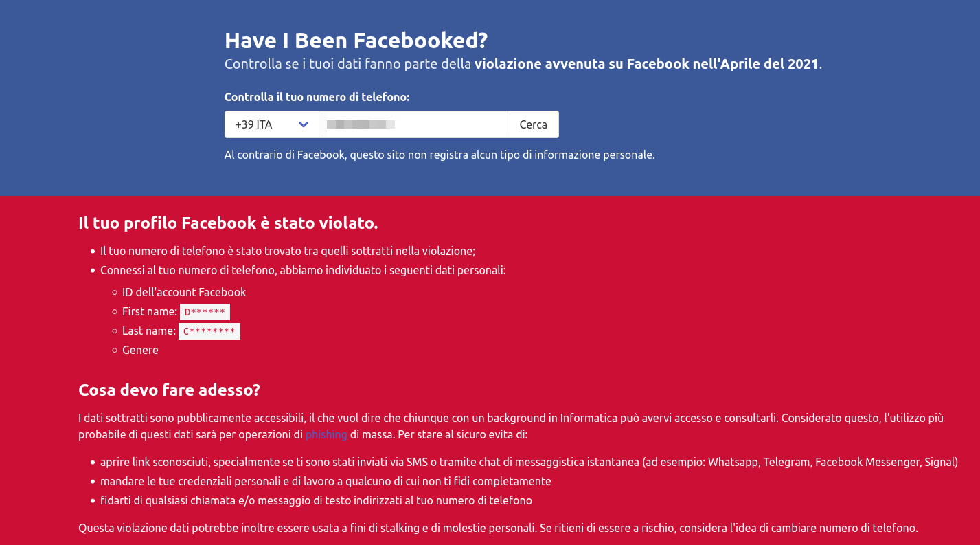Select the masked First name value D******
Image resolution: width=980 pixels, height=545 pixels.
point(205,312)
